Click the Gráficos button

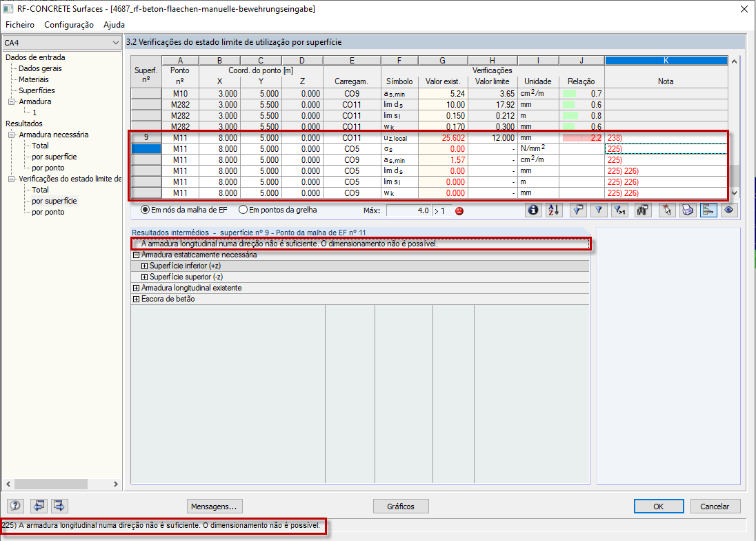tap(401, 506)
